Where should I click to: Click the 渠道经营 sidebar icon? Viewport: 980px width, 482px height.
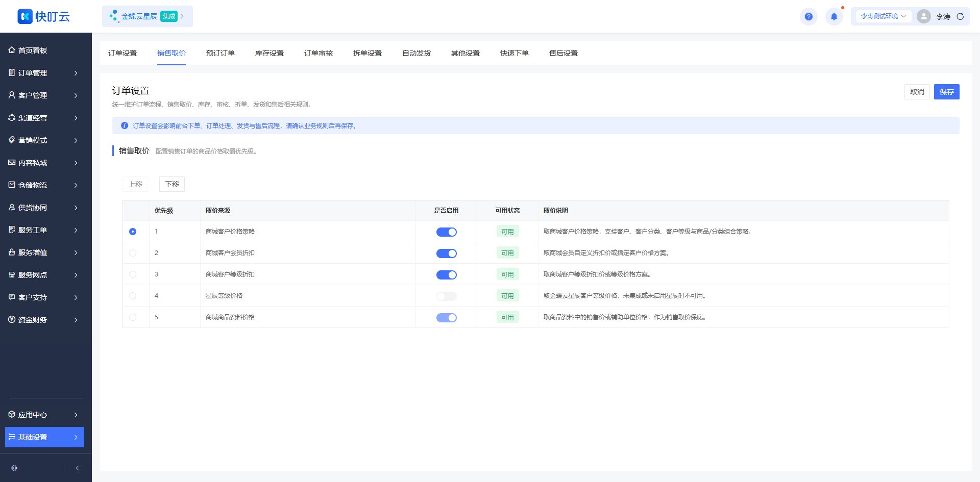click(12, 117)
